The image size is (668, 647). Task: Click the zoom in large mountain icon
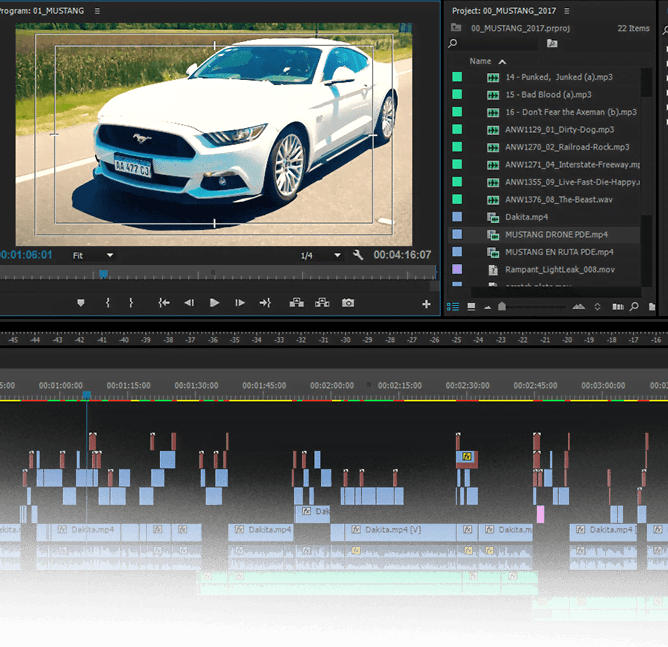579,306
